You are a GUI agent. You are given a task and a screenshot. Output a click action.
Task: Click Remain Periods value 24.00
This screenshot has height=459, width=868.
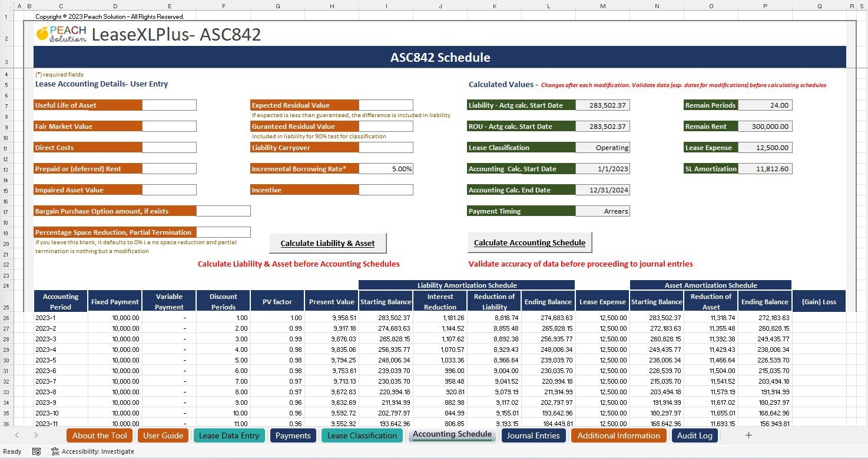pyautogui.click(x=765, y=105)
